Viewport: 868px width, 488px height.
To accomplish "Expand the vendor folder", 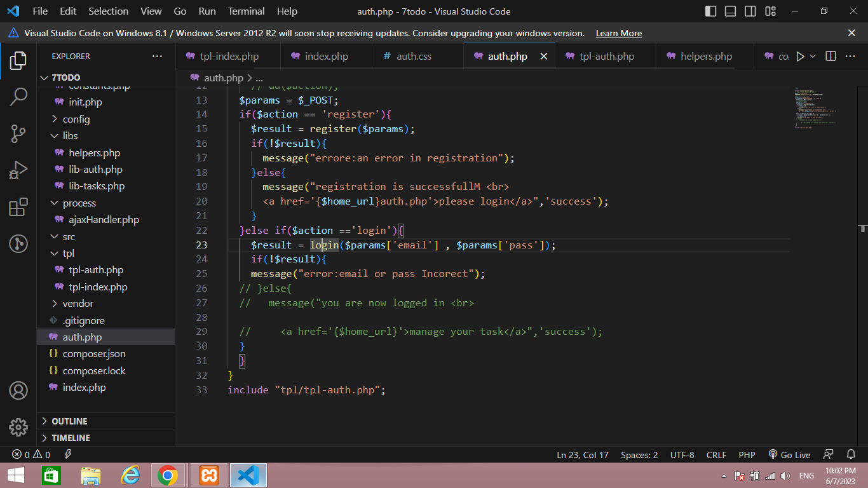I will pos(105,304).
